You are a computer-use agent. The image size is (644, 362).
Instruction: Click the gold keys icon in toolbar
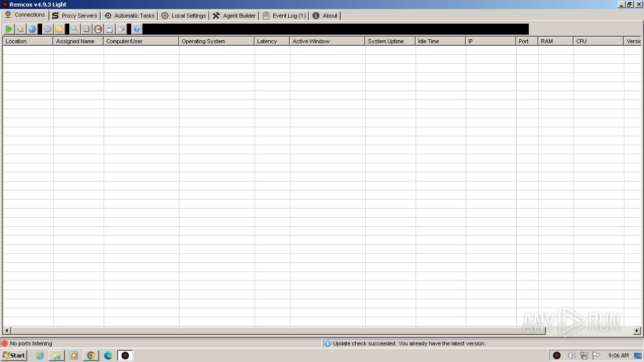point(21,29)
